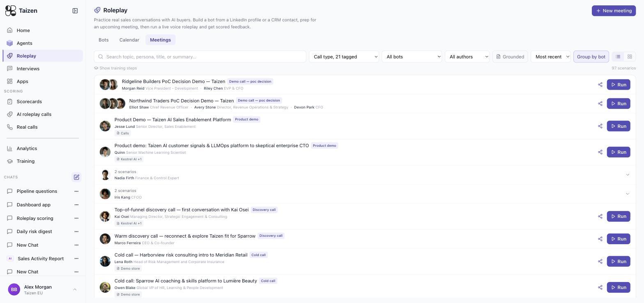Open options menu for Roleplay scoring chat
The image size is (644, 303).
click(76, 218)
